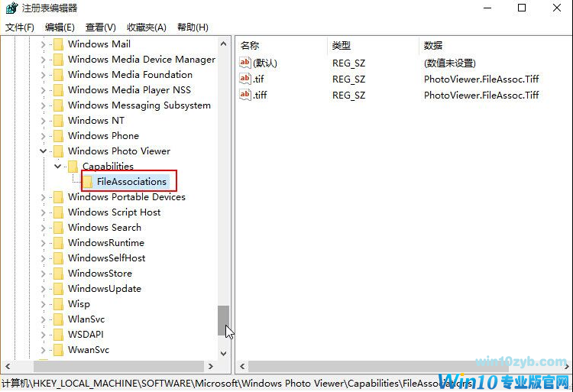Click the Windows Script Host folder icon
573x392 pixels.
point(59,212)
